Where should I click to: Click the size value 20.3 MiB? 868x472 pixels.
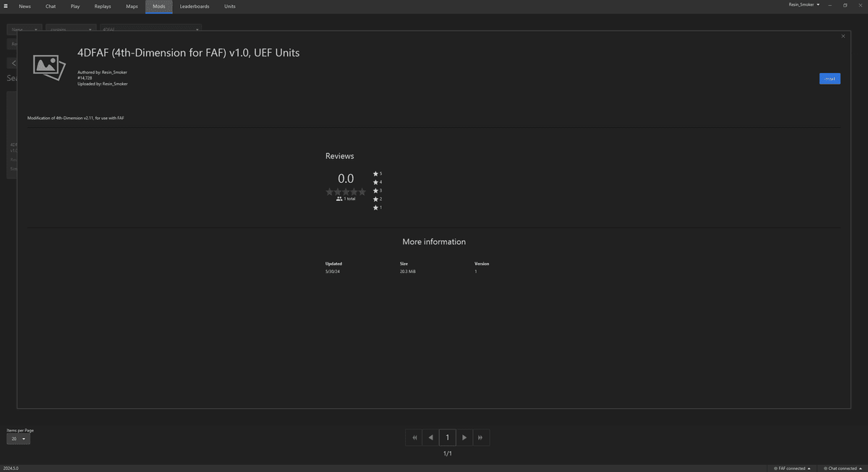(x=407, y=272)
